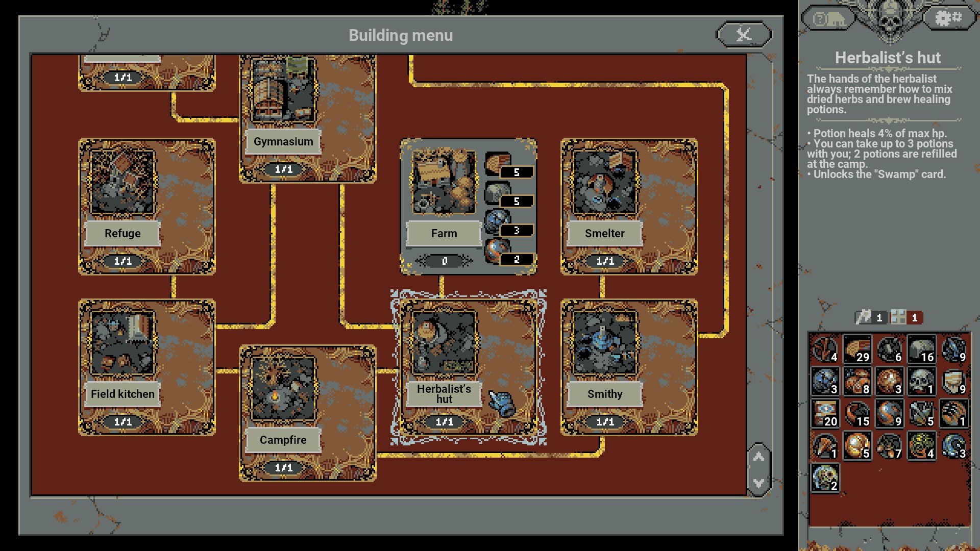Select the Campfire building card
The height and width of the screenshot is (551, 980).
[x=308, y=413]
